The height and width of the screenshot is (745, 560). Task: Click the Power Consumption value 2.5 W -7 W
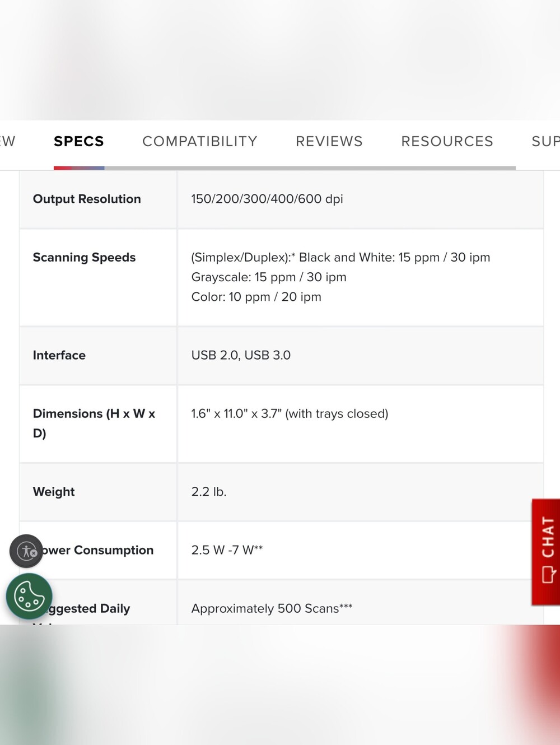227,550
